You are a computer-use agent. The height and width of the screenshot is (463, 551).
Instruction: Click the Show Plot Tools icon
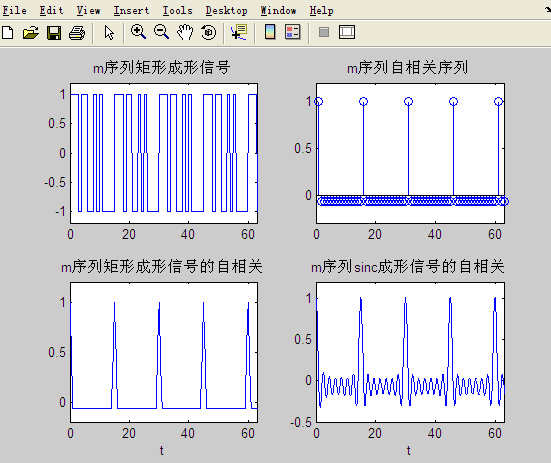(x=347, y=32)
